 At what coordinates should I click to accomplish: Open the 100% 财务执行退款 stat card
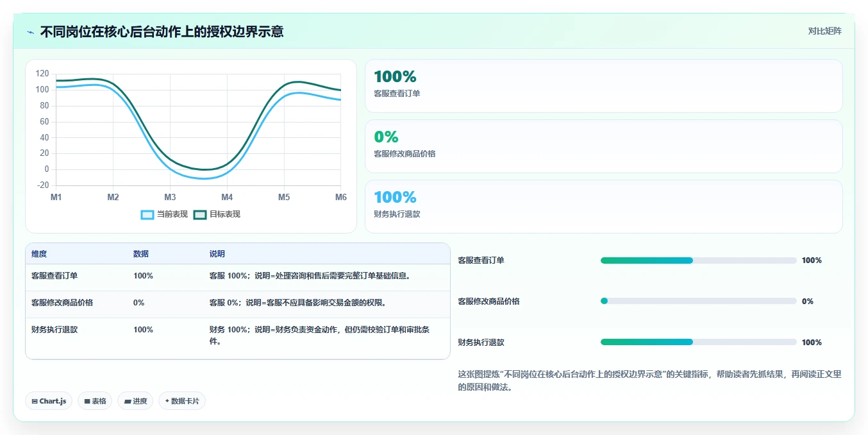(x=603, y=207)
